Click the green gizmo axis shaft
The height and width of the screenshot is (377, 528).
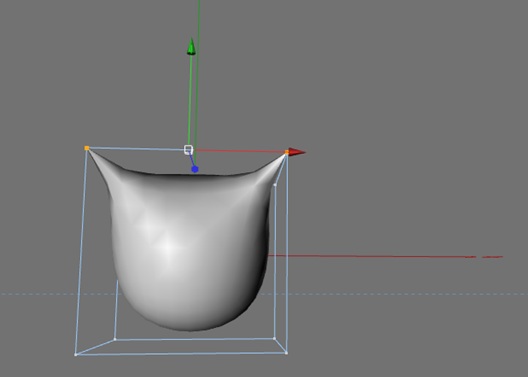click(190, 101)
